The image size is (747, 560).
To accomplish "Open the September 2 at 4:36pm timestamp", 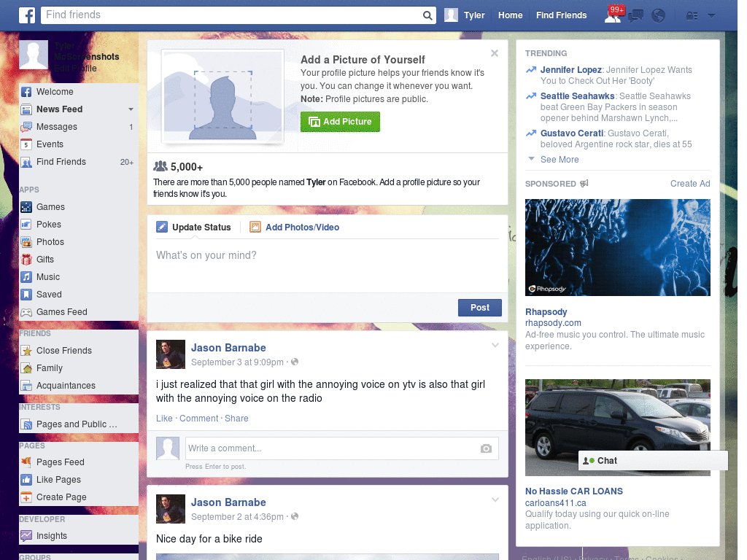I will [x=237, y=517].
